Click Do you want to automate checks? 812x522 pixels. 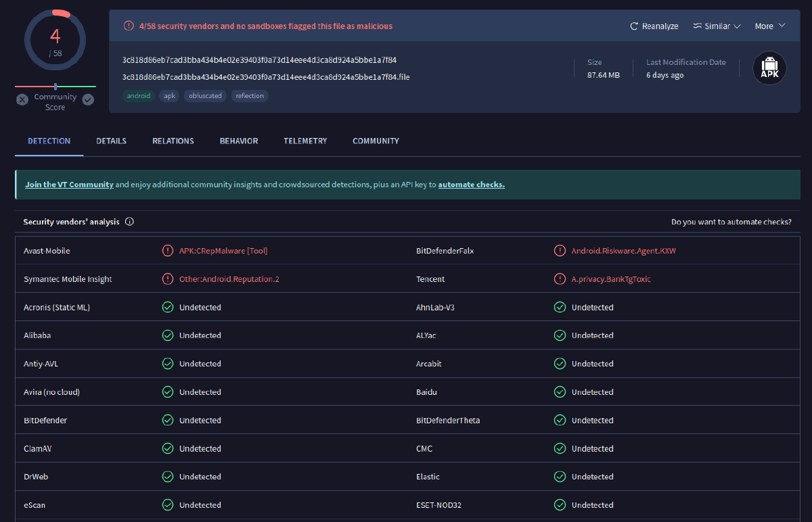731,222
